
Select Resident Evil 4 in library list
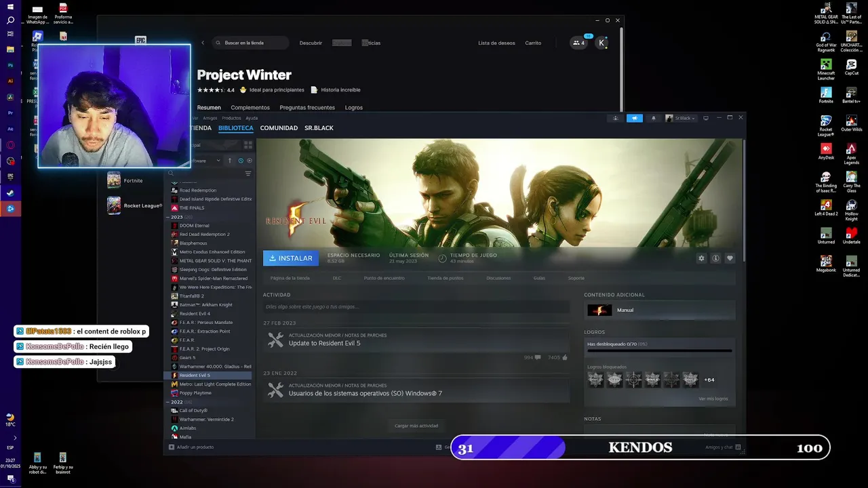195,314
